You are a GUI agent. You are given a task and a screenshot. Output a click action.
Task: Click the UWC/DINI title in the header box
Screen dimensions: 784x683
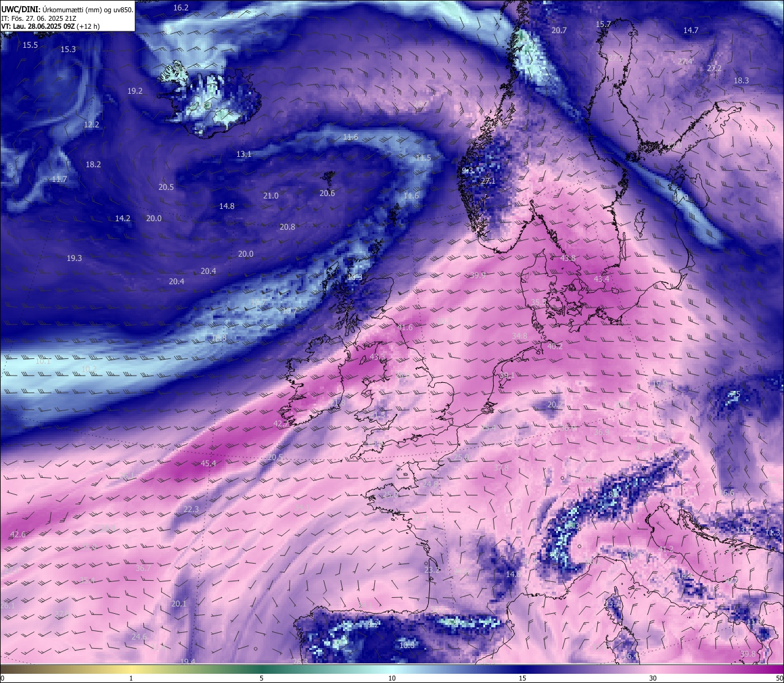point(20,10)
